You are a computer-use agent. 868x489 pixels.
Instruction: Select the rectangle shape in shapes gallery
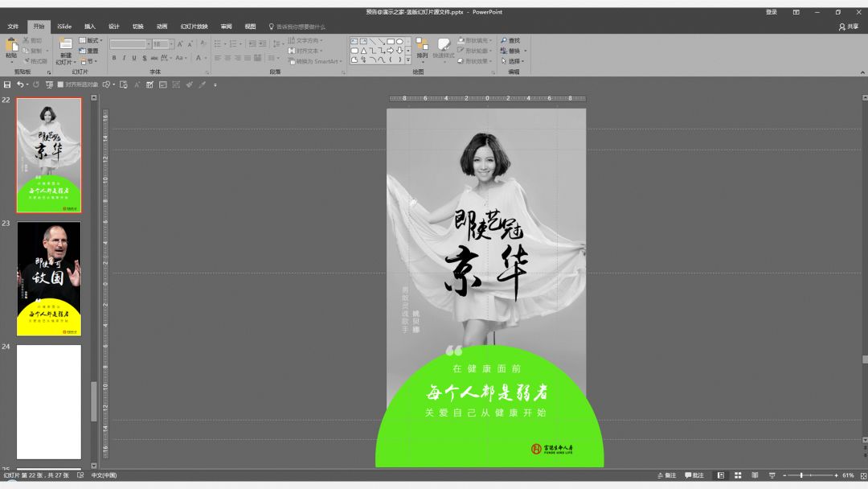tap(391, 42)
